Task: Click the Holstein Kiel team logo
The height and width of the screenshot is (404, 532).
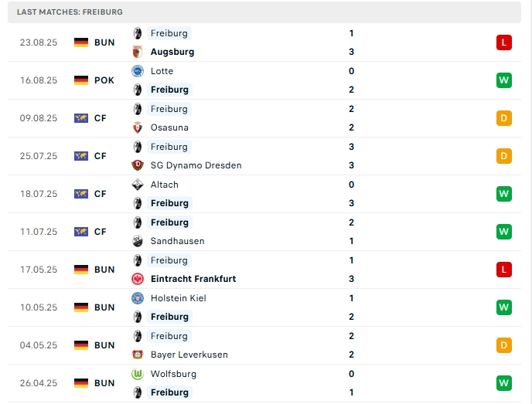Action: click(x=138, y=298)
